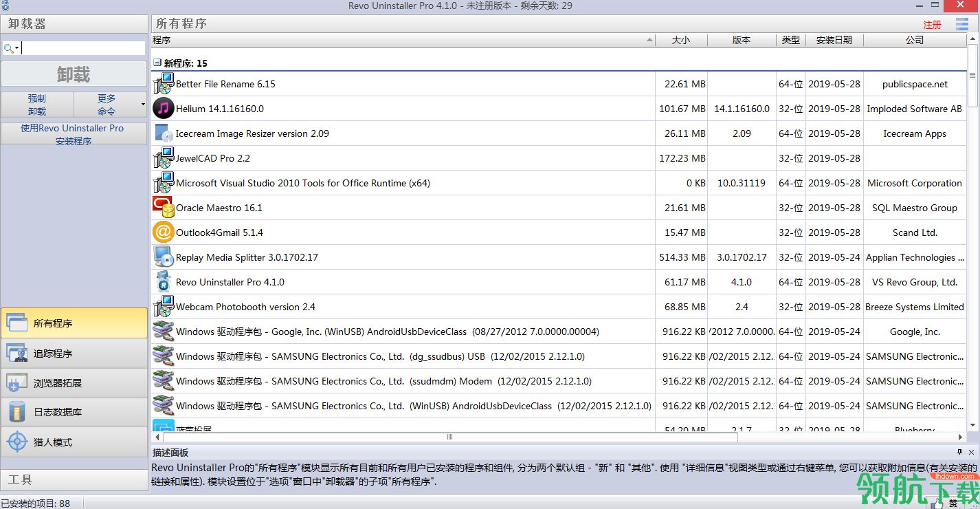Viewport: 980px width, 509px height.
Task: Click the horizontal scrollbar left arrow
Action: (157, 437)
